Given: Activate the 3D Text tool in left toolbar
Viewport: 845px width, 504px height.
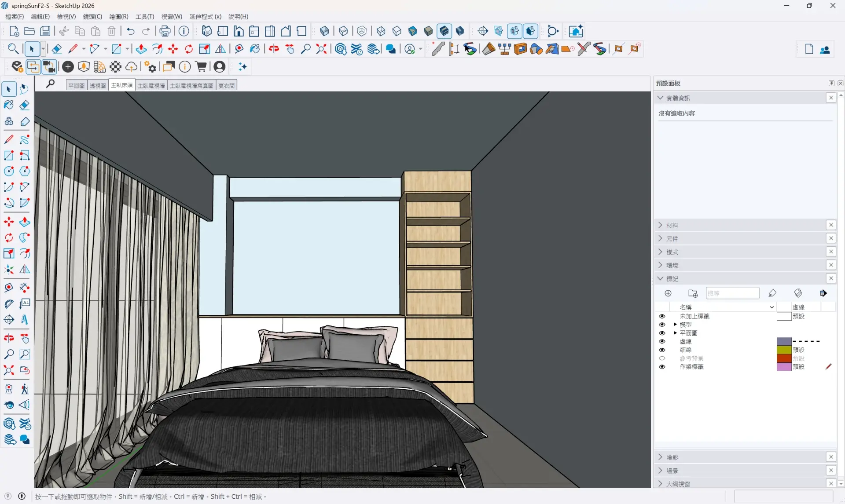Looking at the screenshot, I should (25, 319).
